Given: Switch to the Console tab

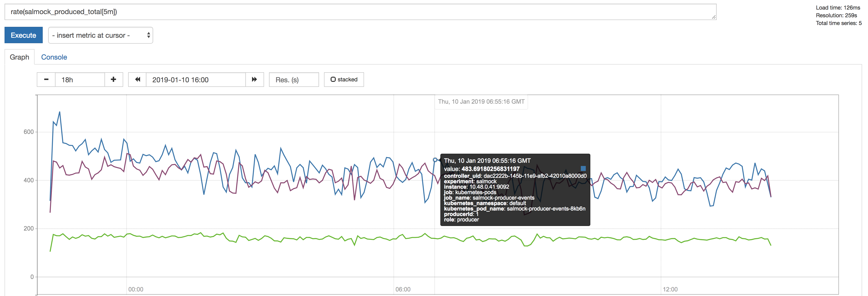Looking at the screenshot, I should click(x=54, y=57).
